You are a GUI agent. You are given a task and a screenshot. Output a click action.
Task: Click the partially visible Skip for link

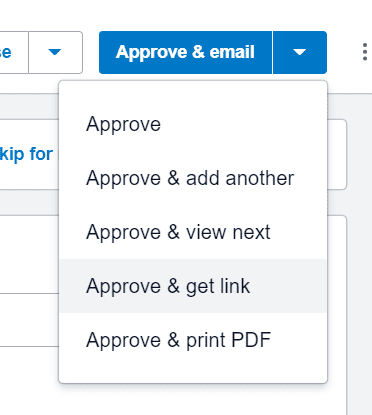coord(26,154)
